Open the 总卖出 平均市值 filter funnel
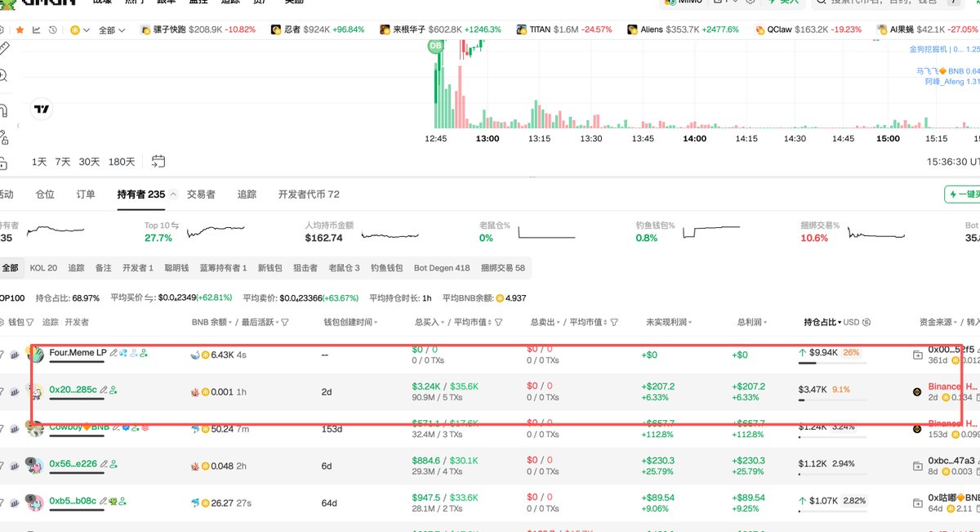 tap(613, 323)
